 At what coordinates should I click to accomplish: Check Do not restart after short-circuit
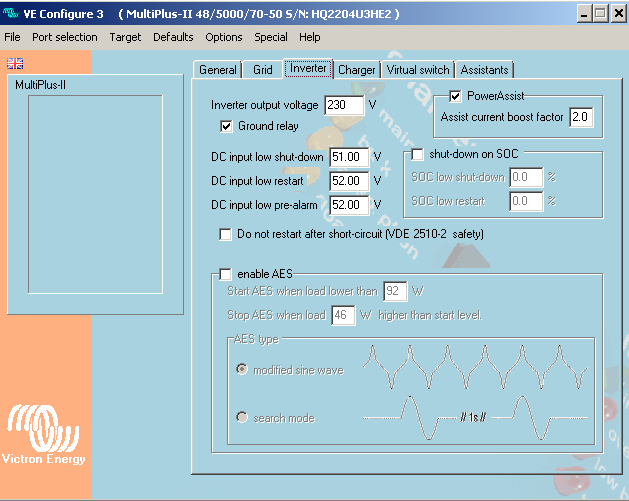[x=225, y=234]
